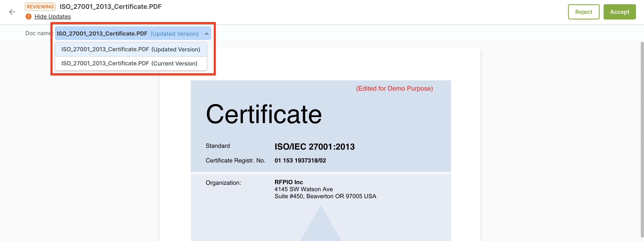644x241 pixels.
Task: Click the Suite #450, Beaverton OR line
Action: 325,196
